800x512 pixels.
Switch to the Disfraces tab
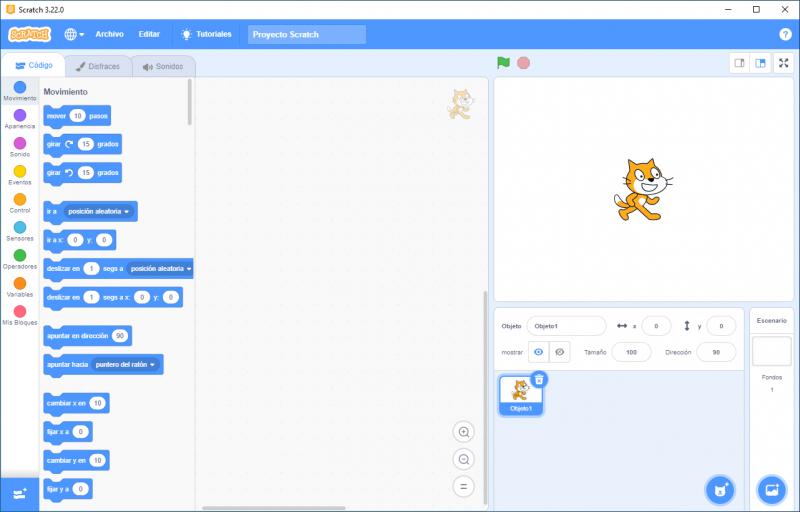(98, 67)
